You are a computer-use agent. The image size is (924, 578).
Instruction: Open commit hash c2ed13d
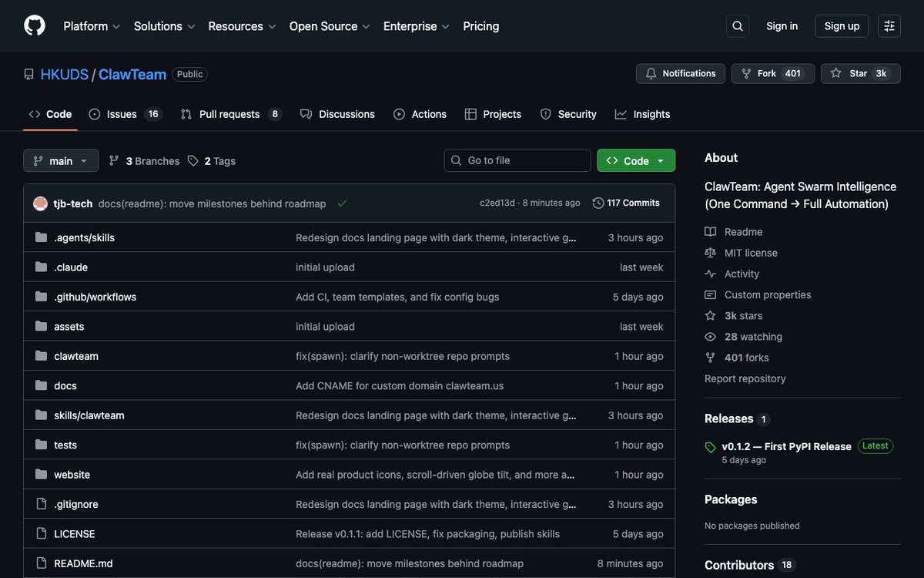click(x=497, y=203)
